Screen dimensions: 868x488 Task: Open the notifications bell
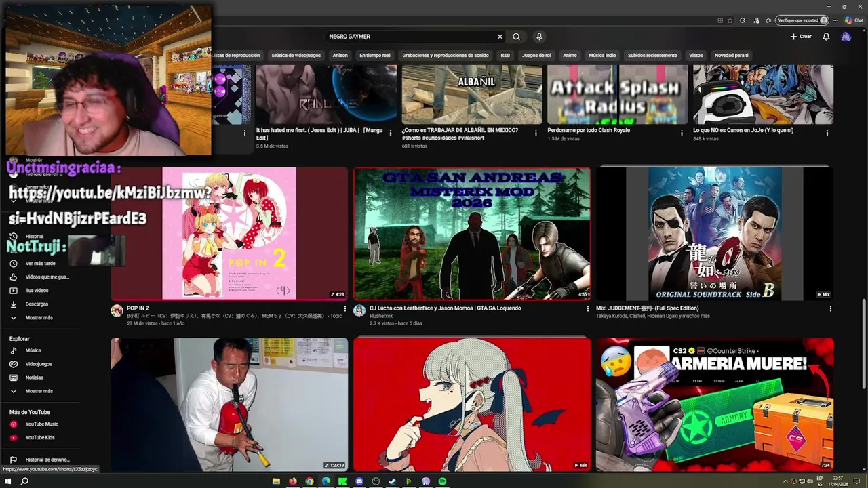coord(826,37)
